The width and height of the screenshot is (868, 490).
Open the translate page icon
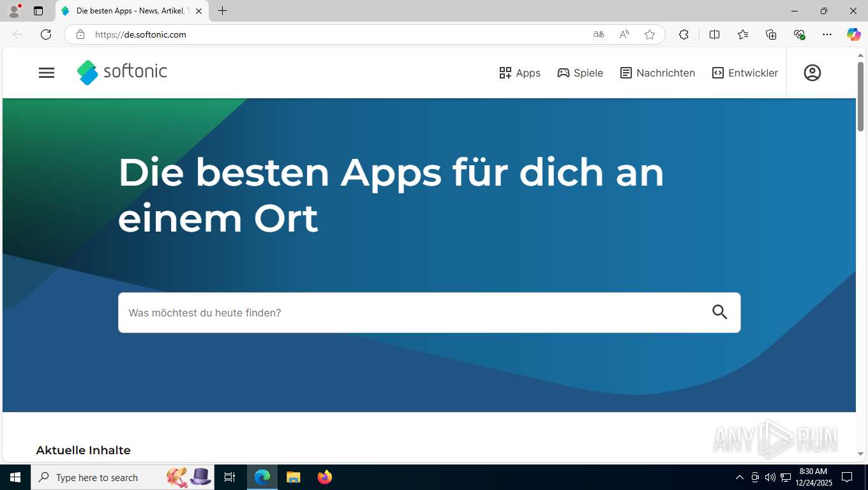coord(599,34)
